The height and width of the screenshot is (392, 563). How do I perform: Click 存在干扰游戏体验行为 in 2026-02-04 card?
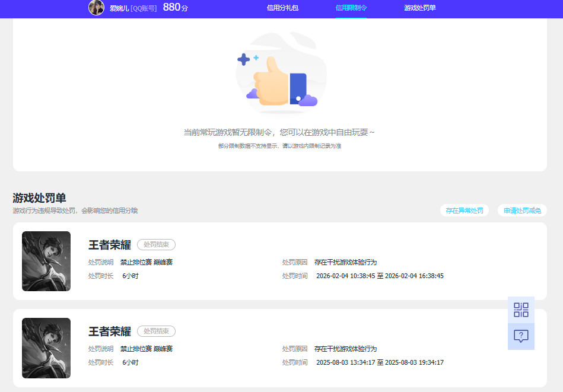coord(345,262)
